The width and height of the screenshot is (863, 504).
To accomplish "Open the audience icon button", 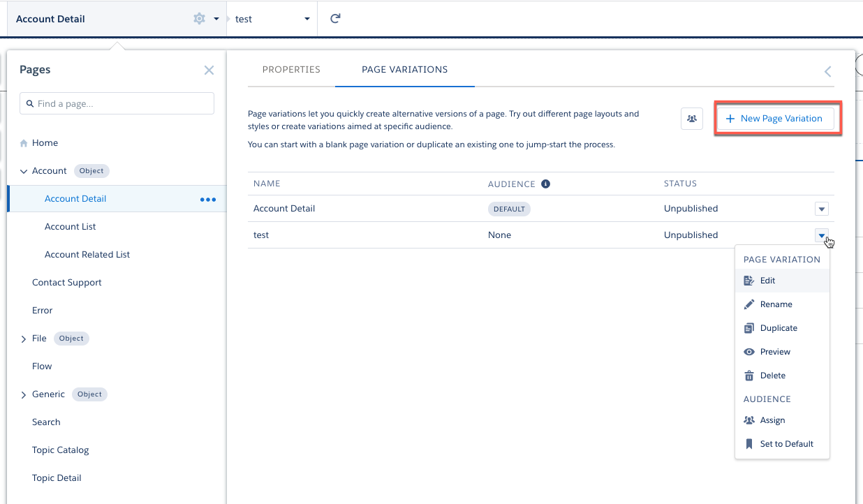I will click(691, 119).
